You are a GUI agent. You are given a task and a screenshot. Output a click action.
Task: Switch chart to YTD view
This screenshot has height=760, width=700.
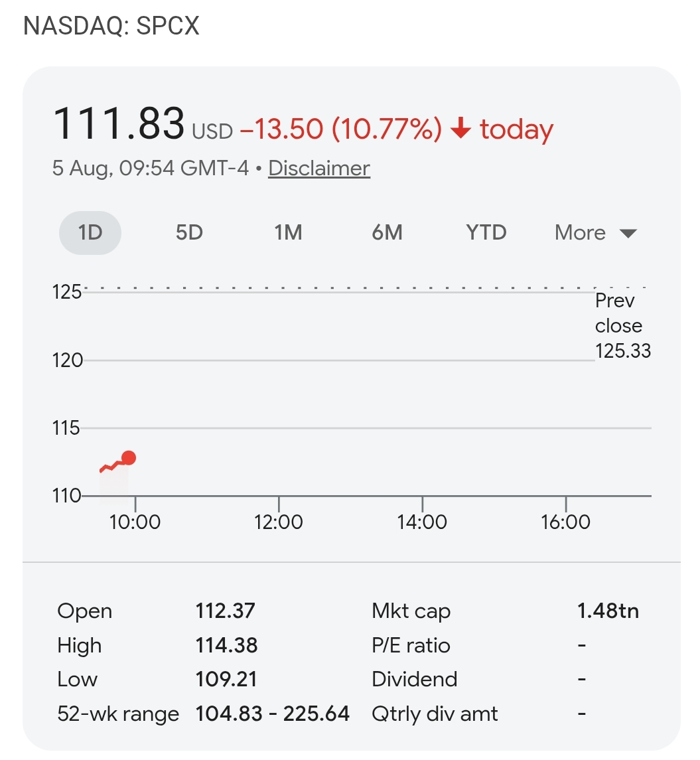click(x=486, y=233)
